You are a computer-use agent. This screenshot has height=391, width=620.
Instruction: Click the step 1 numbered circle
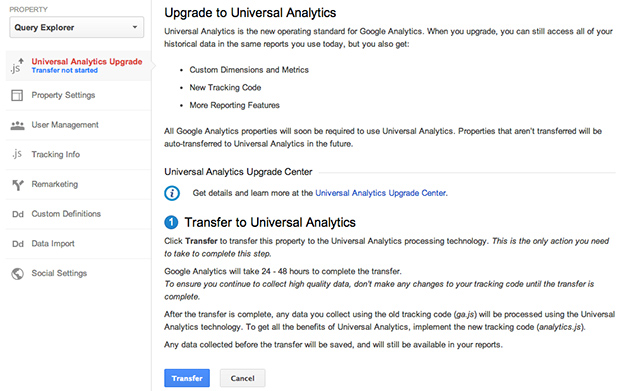171,222
